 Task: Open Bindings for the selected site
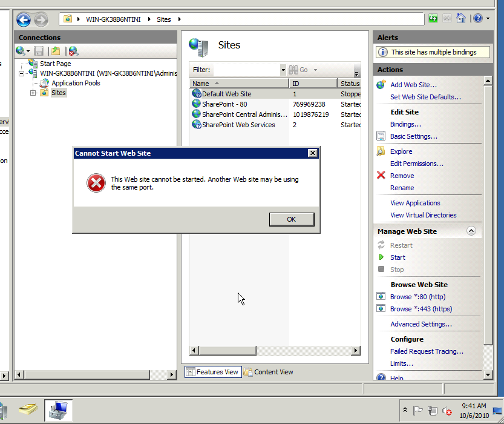coord(405,124)
